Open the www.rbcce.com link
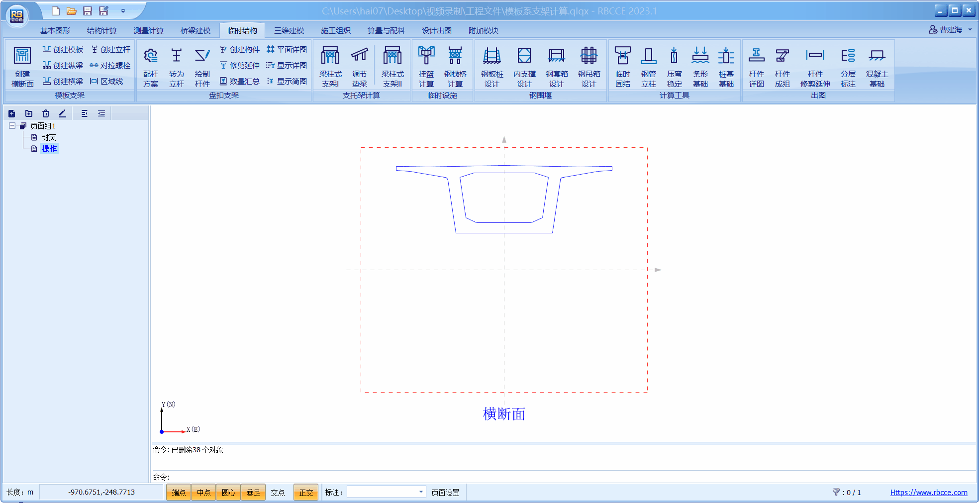Image resolution: width=980 pixels, height=503 pixels. (928, 493)
